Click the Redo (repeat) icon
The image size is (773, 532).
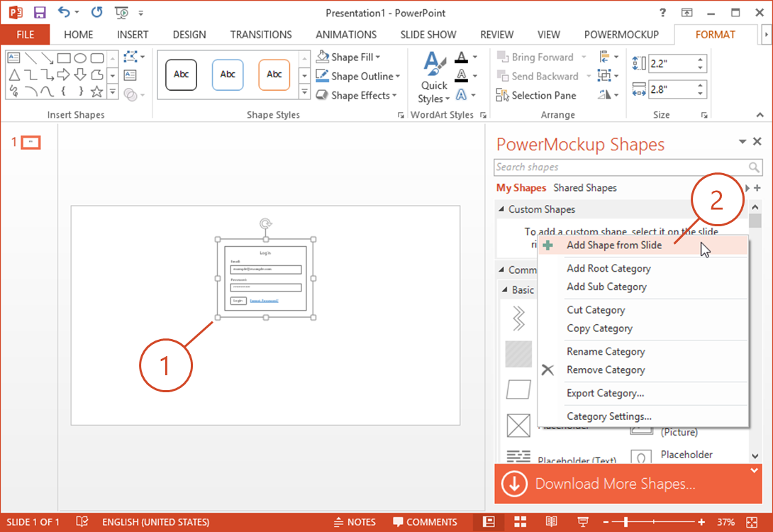click(x=96, y=12)
